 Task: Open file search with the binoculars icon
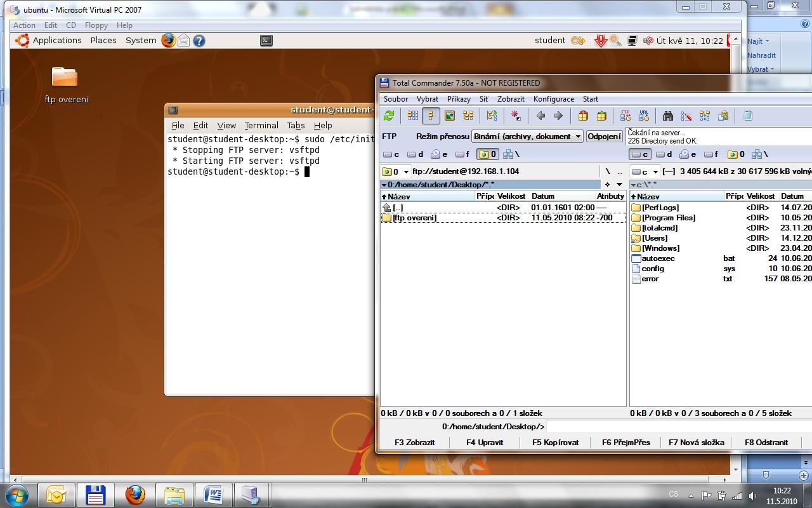[668, 116]
